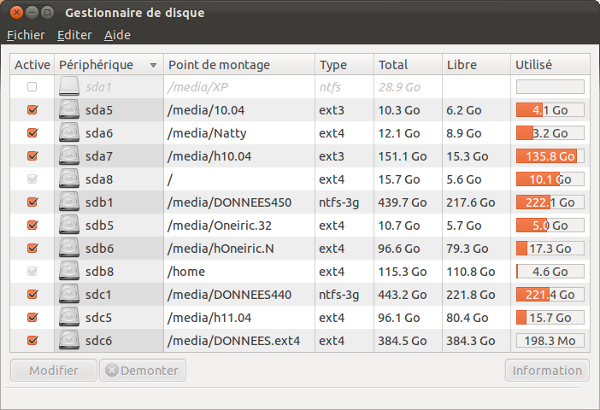Sort by the Total column header
This screenshot has width=600, height=410.
pos(407,65)
